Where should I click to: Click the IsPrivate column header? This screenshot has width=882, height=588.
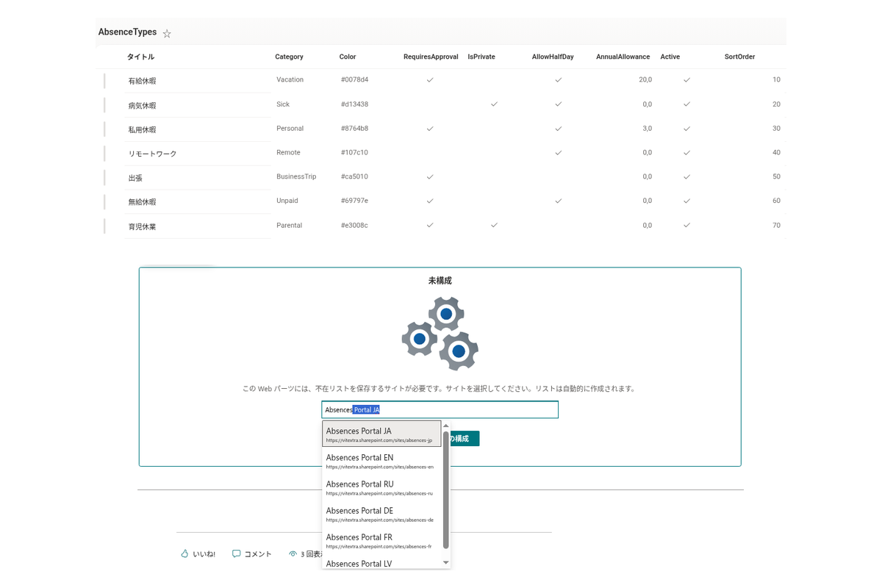(481, 57)
